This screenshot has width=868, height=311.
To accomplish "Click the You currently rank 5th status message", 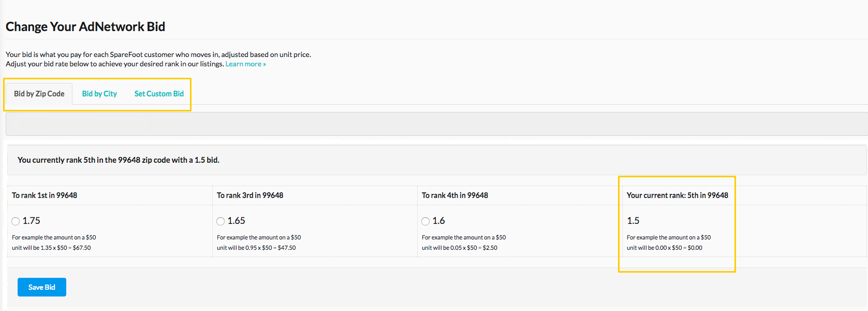I will (119, 160).
